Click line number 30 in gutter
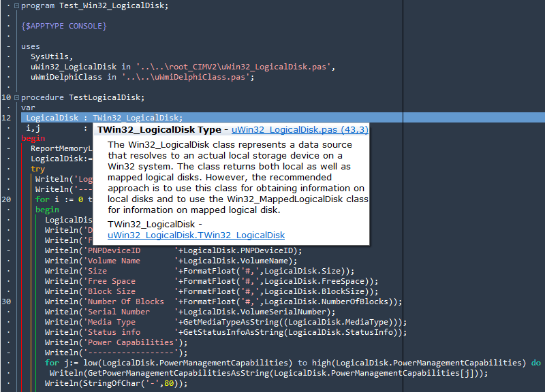The height and width of the screenshot is (392, 545). click(6, 301)
